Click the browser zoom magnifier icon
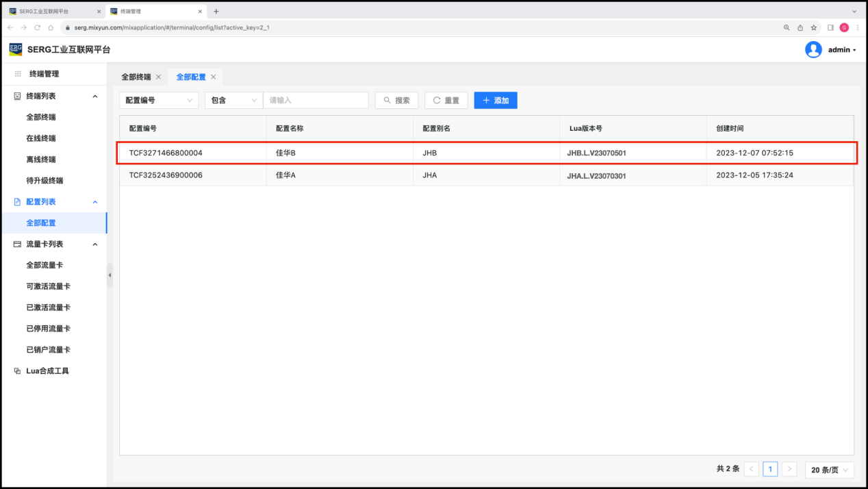868x489 pixels. pos(787,27)
